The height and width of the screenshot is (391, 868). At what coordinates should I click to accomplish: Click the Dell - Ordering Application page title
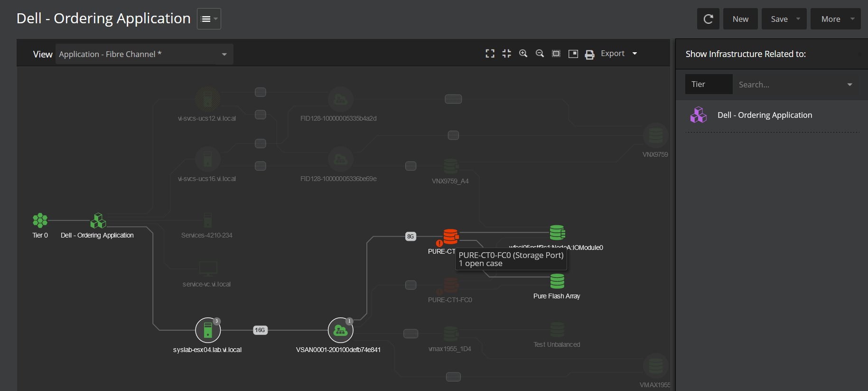(x=103, y=18)
